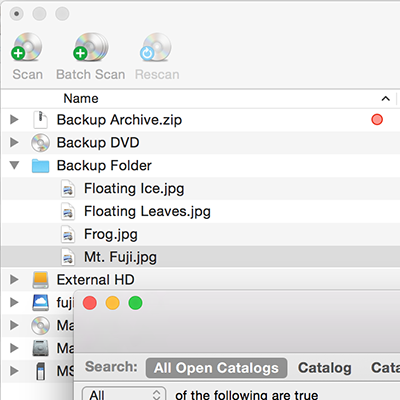Toggle sort order with the column arrow
Viewport: 400px width, 400px height.
386,99
